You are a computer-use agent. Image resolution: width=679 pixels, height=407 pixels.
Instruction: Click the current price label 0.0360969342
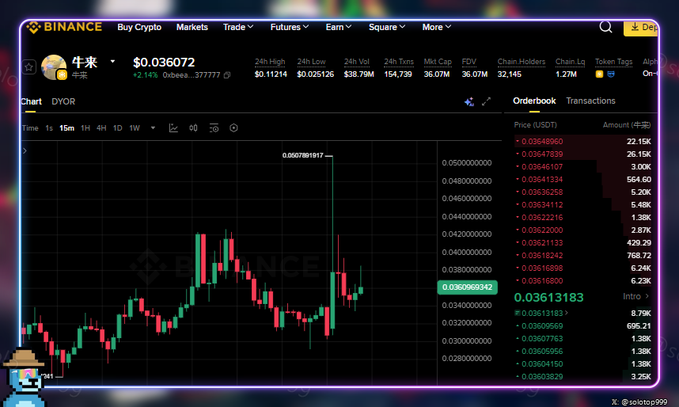[467, 287]
